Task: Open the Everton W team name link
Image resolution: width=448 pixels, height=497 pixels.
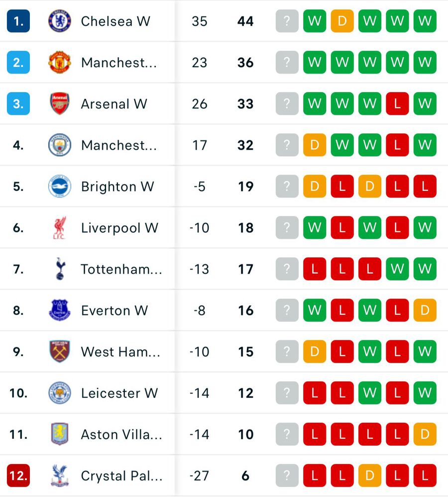Action: [114, 310]
